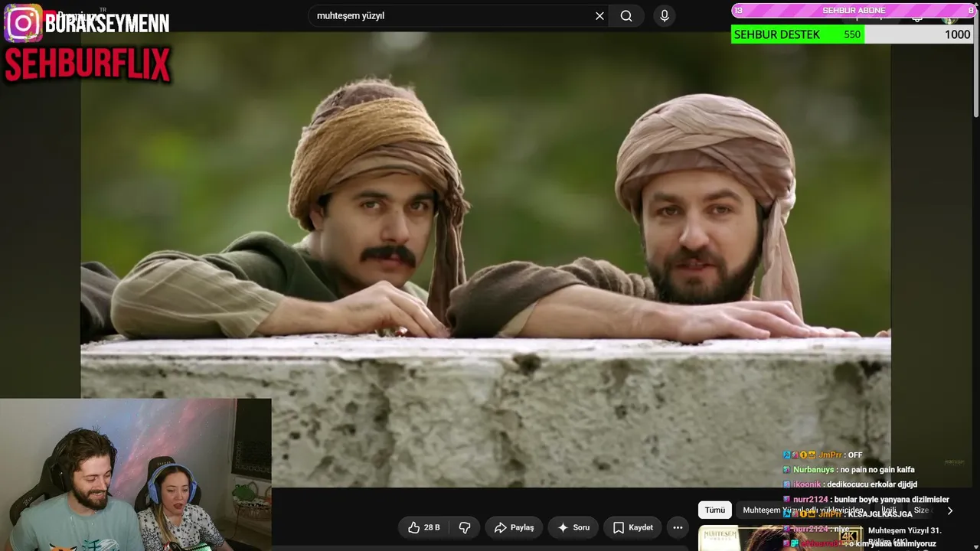Clear the search text with the X icon
Image resolution: width=980 pixels, height=551 pixels.
tap(599, 16)
